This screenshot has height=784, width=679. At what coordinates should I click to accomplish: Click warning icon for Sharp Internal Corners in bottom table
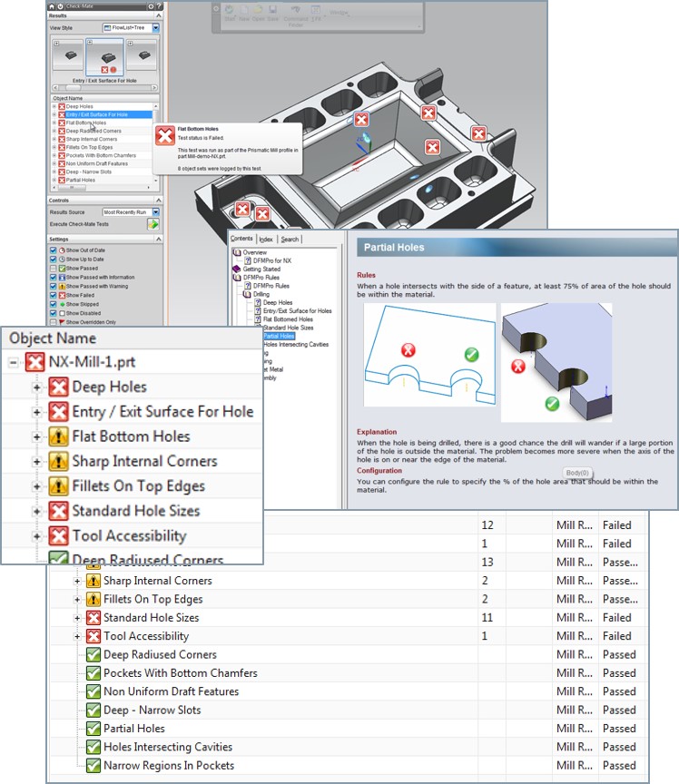click(93, 581)
